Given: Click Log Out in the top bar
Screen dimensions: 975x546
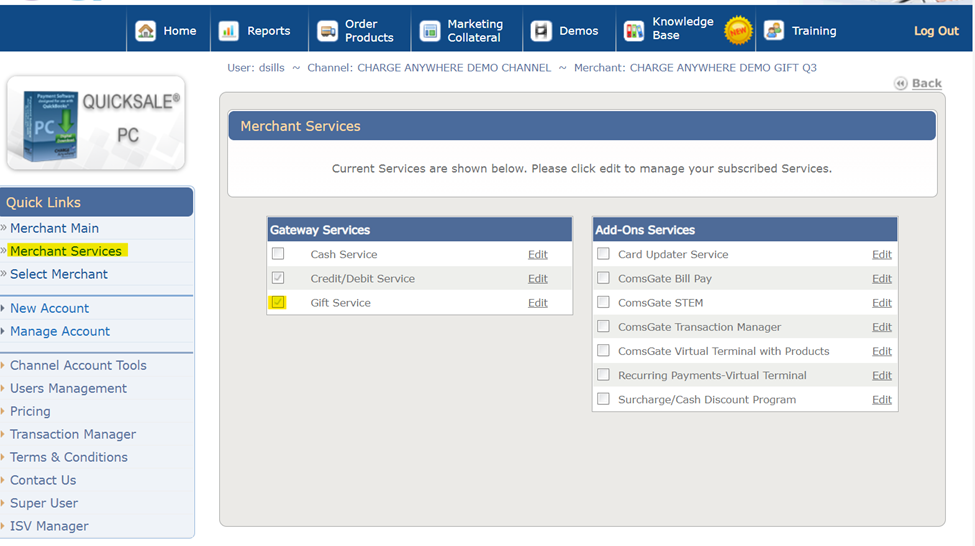Looking at the screenshot, I should point(935,31).
